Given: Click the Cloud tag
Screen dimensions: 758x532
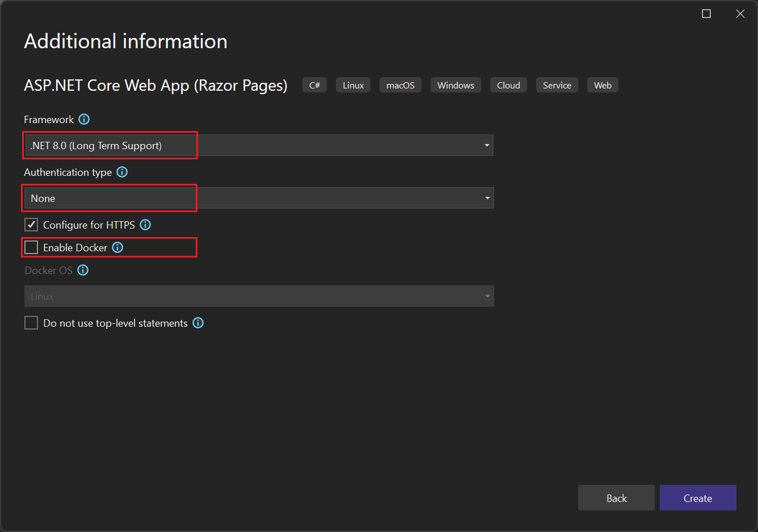Looking at the screenshot, I should [x=508, y=85].
